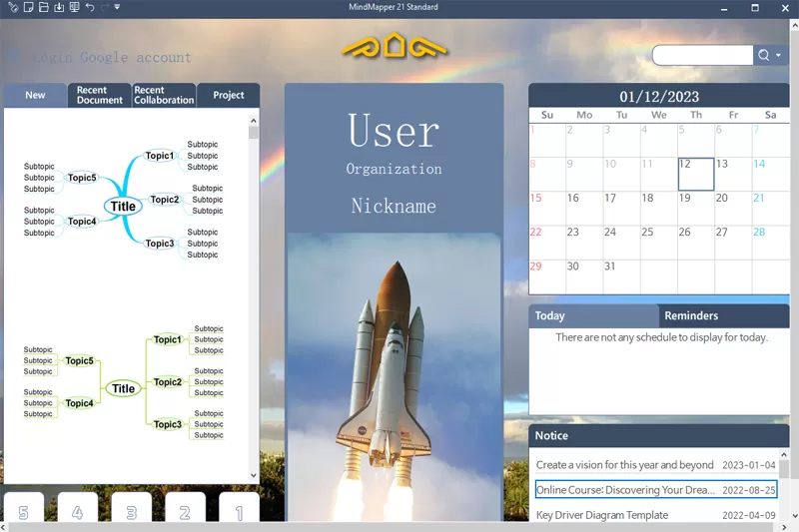Click the number 1 button below templates

pyautogui.click(x=239, y=508)
